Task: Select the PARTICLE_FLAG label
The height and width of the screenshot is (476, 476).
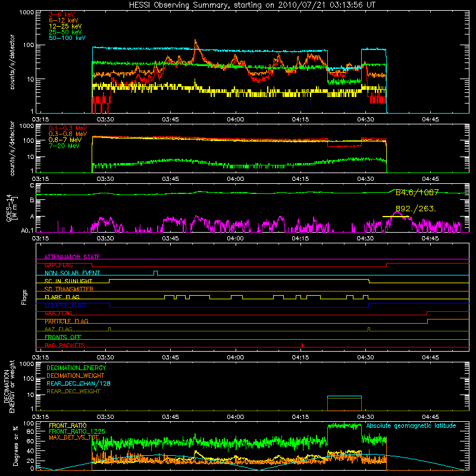Action: [x=67, y=321]
